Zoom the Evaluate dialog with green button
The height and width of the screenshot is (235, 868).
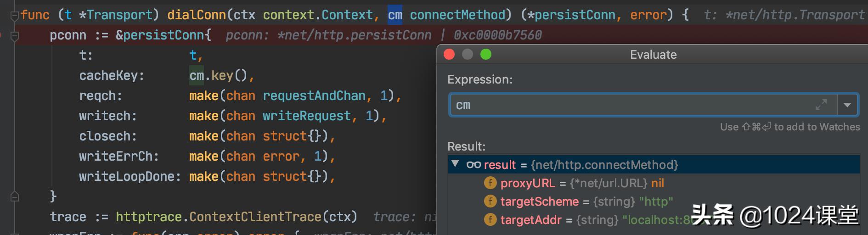click(x=486, y=55)
